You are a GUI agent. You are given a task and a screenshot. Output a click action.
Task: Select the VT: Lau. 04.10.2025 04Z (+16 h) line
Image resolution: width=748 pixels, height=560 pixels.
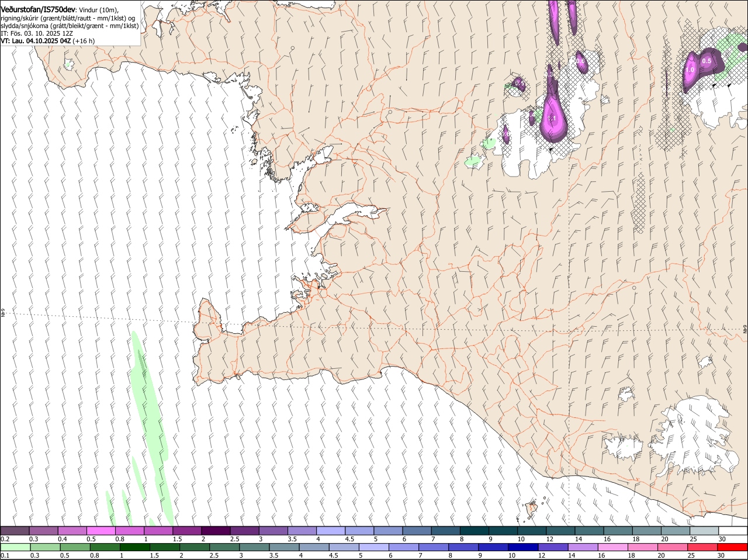(48, 41)
